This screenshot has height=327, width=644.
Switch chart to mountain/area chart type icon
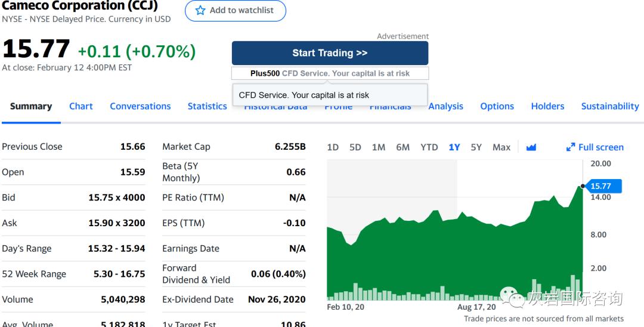pyautogui.click(x=531, y=147)
